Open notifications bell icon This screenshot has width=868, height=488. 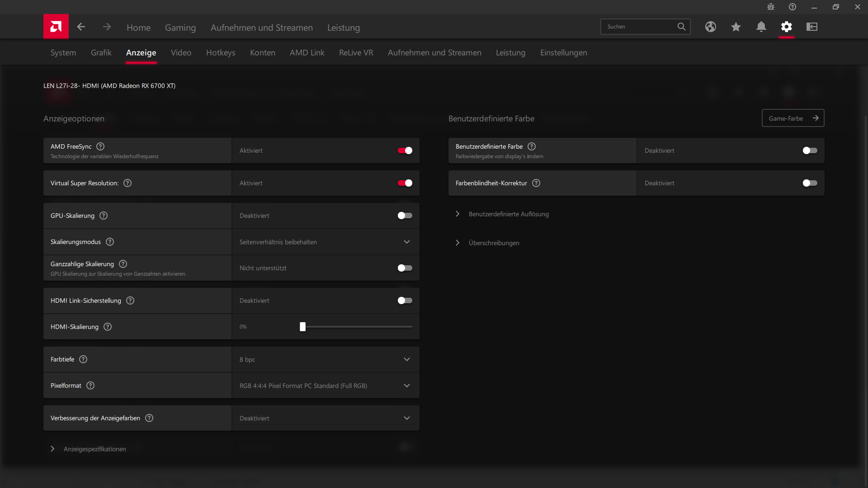click(x=761, y=27)
